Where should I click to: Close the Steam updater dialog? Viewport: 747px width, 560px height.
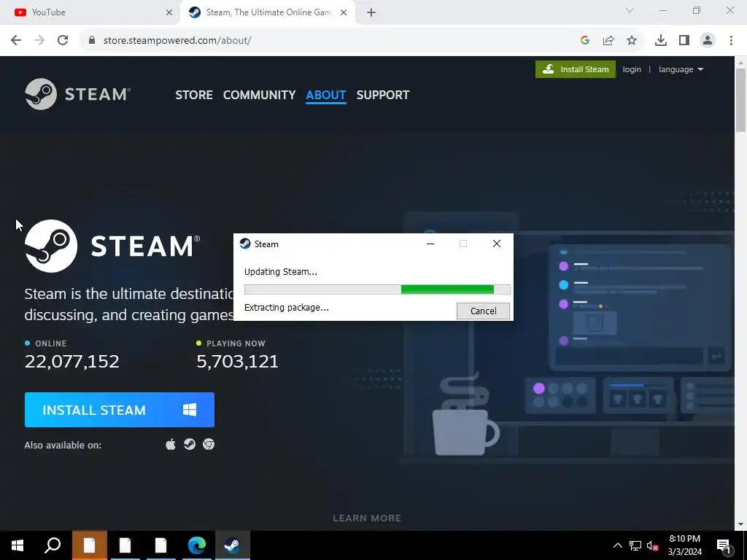click(x=496, y=244)
